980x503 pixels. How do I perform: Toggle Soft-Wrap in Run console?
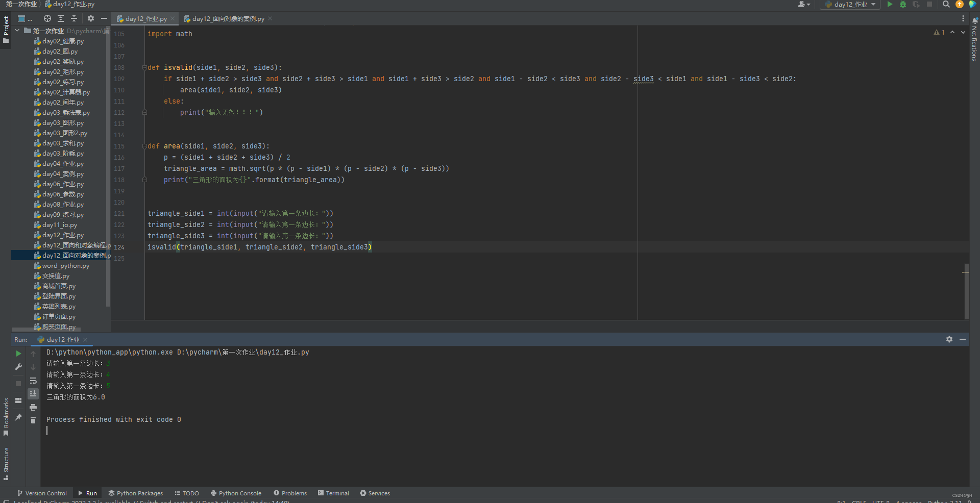(x=33, y=381)
